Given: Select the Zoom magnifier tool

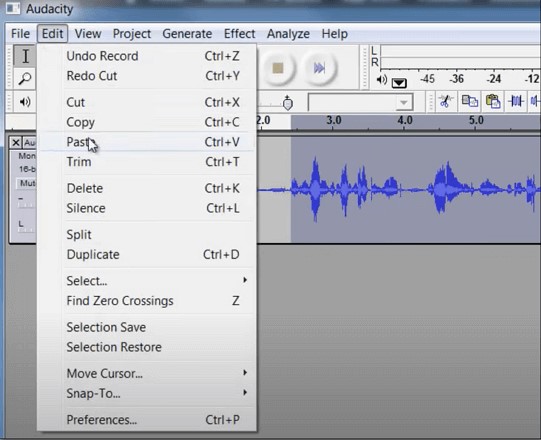Looking at the screenshot, I should 25,78.
